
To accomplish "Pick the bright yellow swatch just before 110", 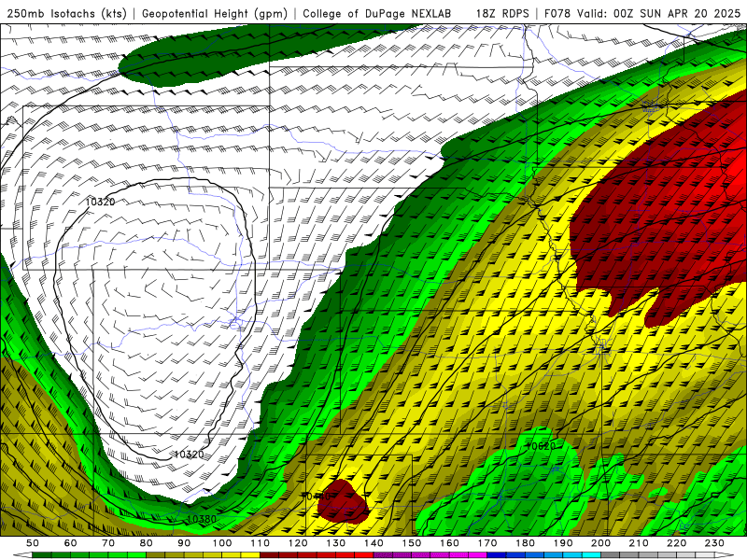I will click(x=250, y=555).
